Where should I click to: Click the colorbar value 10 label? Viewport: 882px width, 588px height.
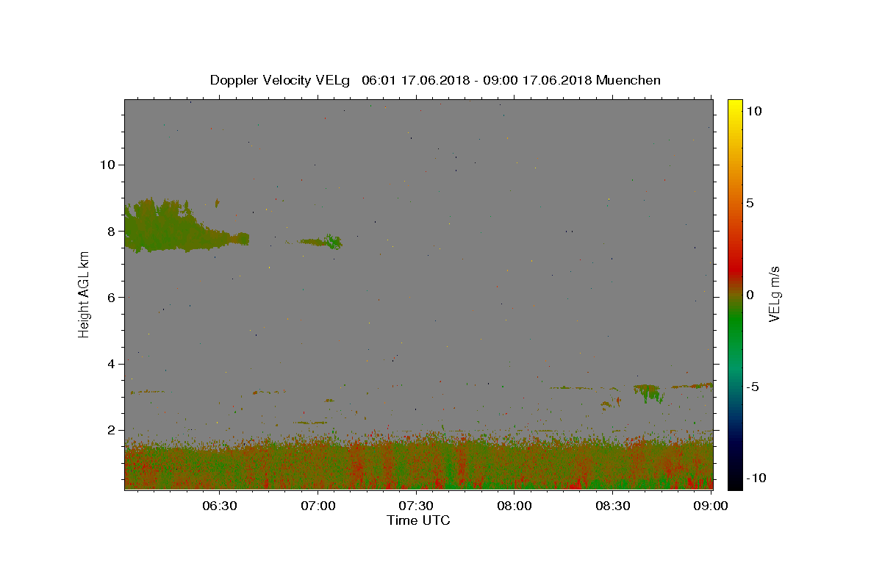754,111
